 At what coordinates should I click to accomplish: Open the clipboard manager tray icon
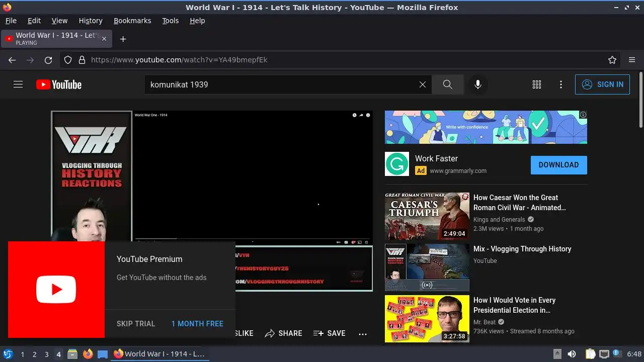pyautogui.click(x=590, y=354)
